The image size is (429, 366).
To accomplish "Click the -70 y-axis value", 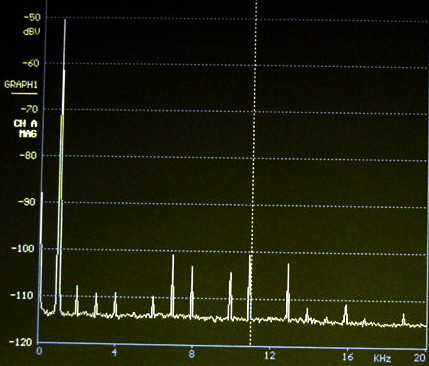I will [29, 109].
